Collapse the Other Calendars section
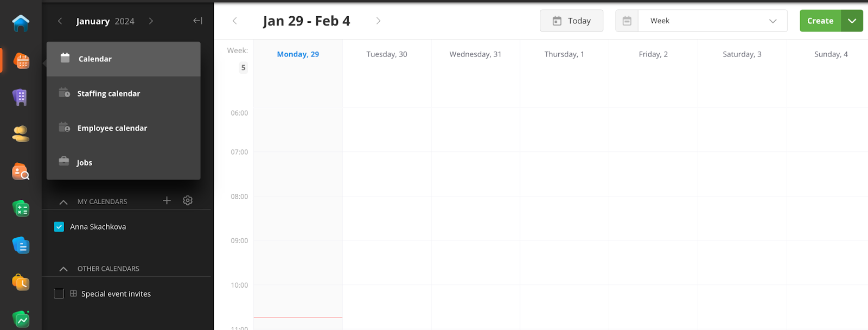Viewport: 868px width, 330px height. [63, 269]
